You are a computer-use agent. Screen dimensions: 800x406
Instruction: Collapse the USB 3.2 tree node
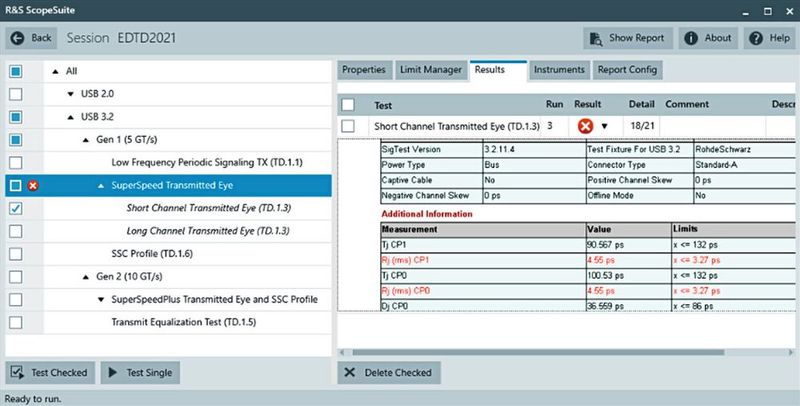[70, 117]
